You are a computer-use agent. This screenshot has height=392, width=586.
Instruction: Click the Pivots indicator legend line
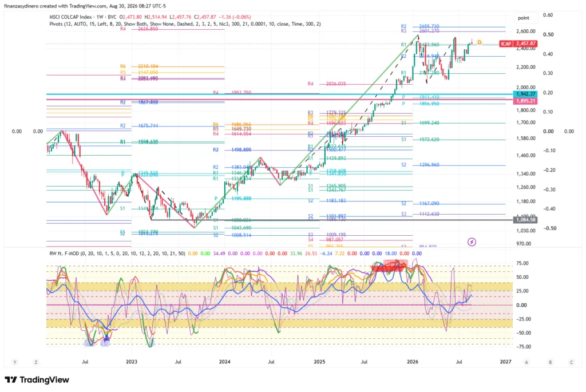[x=185, y=24]
